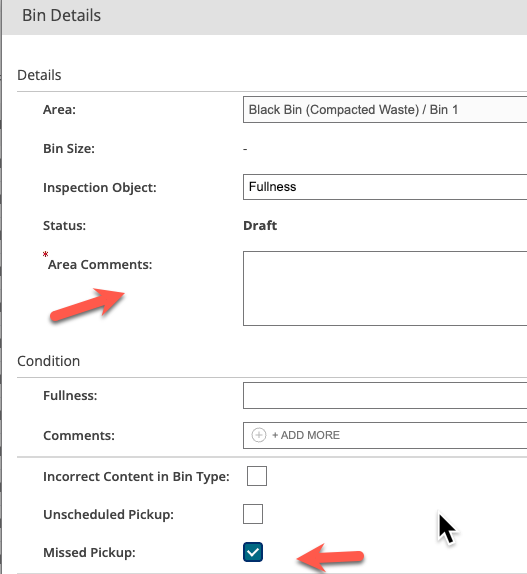Open the empty Fullness condition field
527x574 pixels.
click(x=385, y=395)
